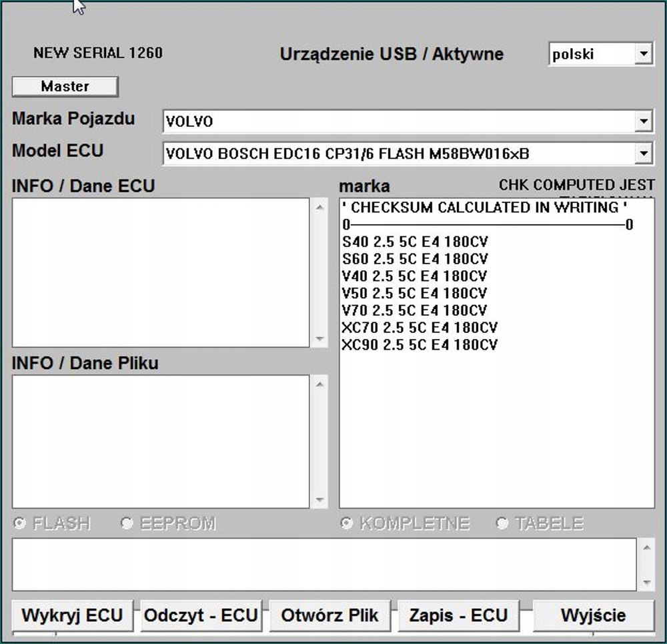667x644 pixels.
Task: Click inside the INFO / Dane Pliku text area
Action: (161, 441)
